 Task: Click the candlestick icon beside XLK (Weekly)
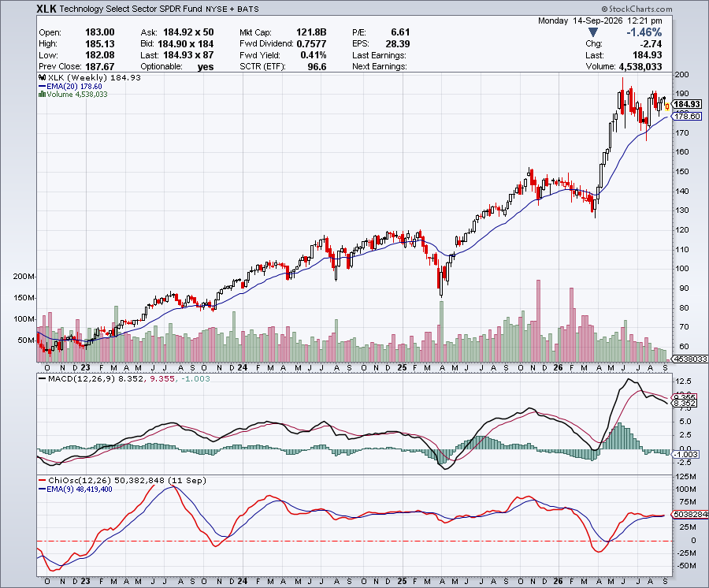(x=43, y=77)
